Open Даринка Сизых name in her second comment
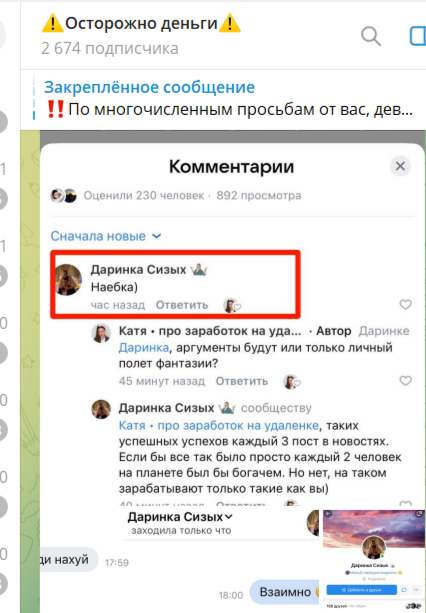This screenshot has width=426, height=613. tap(166, 408)
